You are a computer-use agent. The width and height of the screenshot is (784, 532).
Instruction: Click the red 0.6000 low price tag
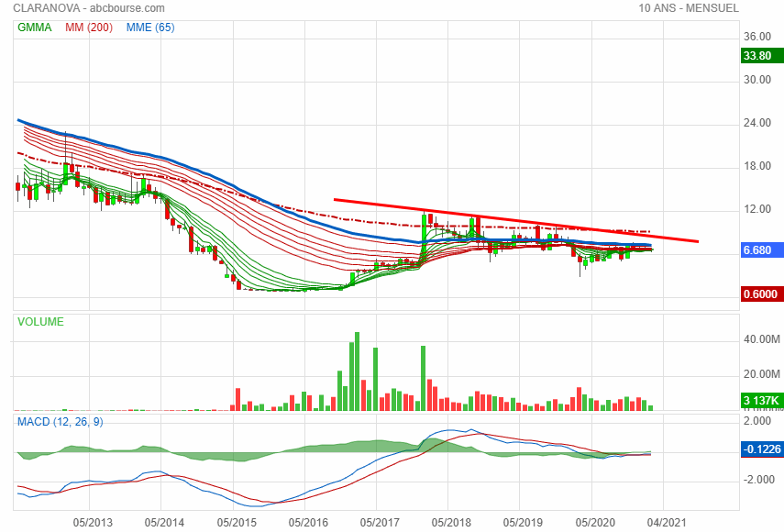pos(762,294)
